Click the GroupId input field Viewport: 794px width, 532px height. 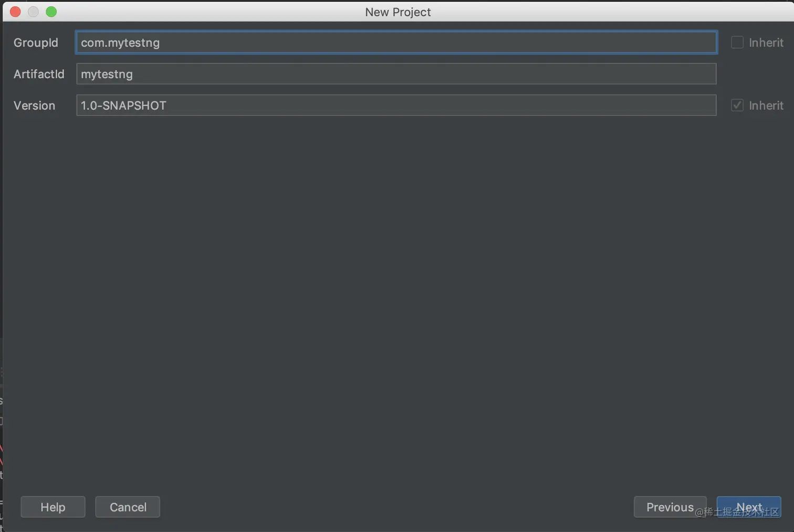[x=396, y=42]
